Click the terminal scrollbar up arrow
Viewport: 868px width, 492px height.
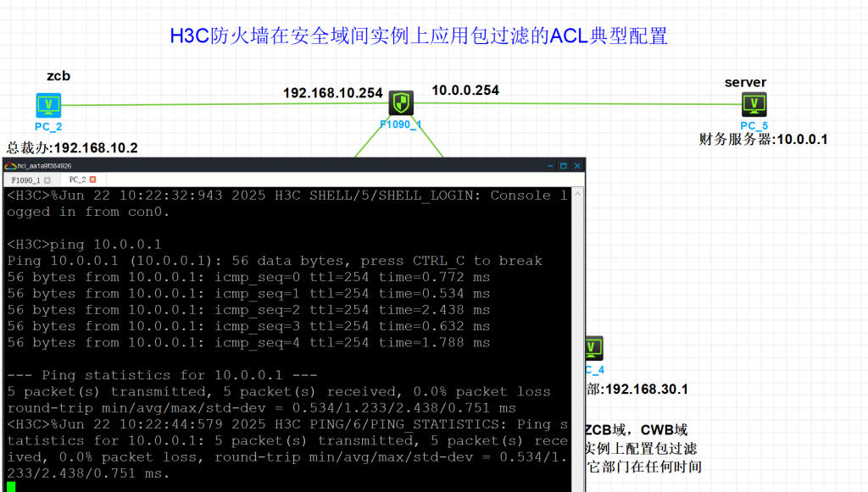(578, 194)
